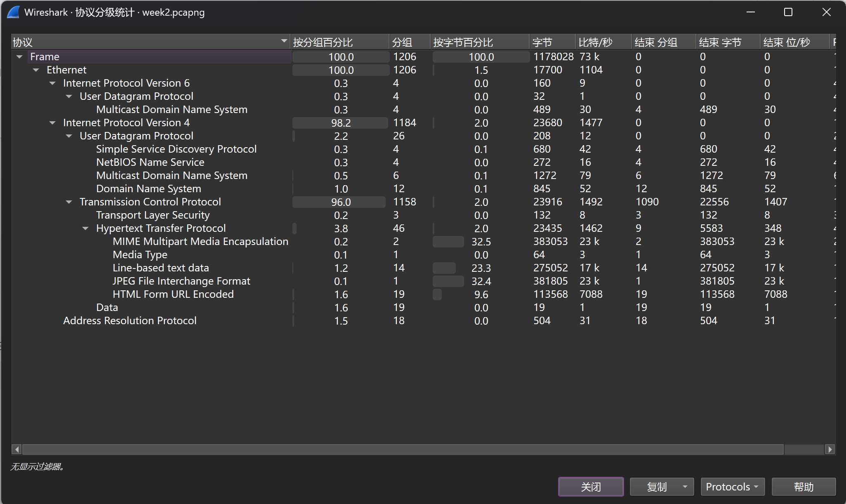The image size is (846, 504).
Task: Collapse Transmission Control Protocol node
Action: tap(69, 202)
